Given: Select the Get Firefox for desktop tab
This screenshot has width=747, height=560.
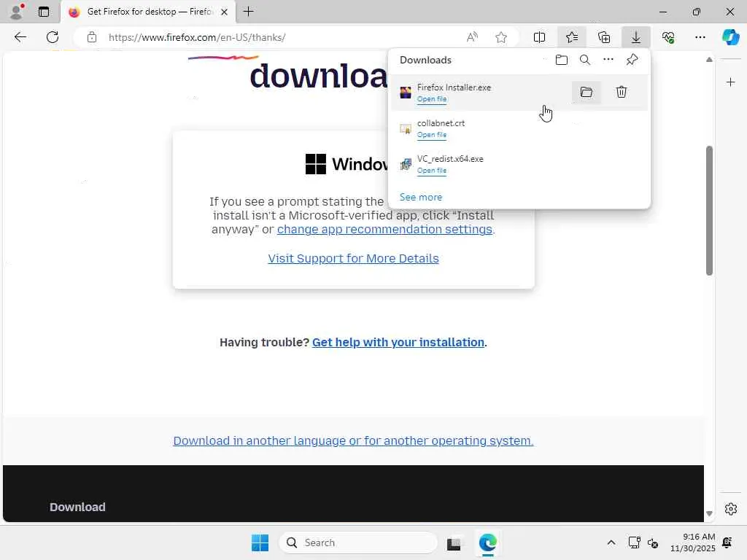Looking at the screenshot, I should (x=147, y=12).
